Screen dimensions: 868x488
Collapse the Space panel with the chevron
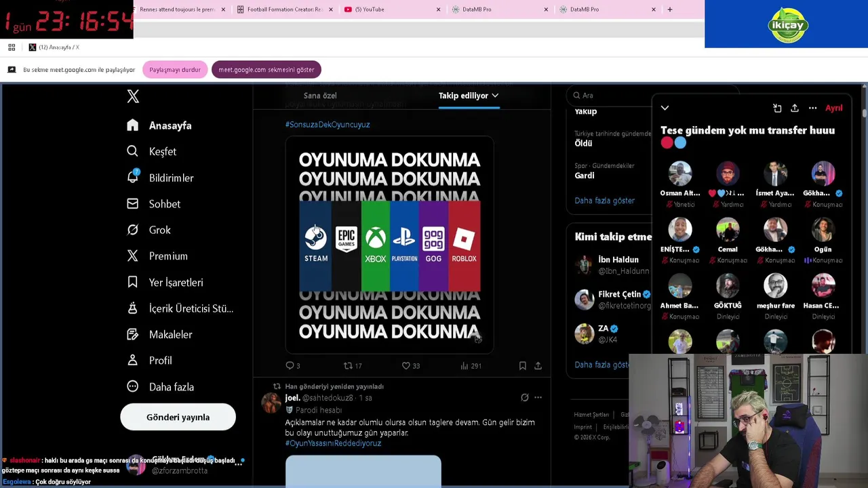[665, 108]
